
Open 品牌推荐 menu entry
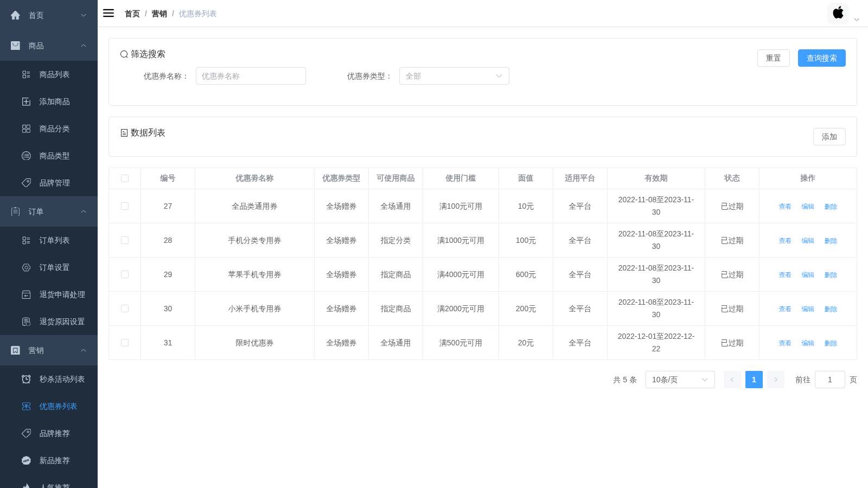pos(49,433)
